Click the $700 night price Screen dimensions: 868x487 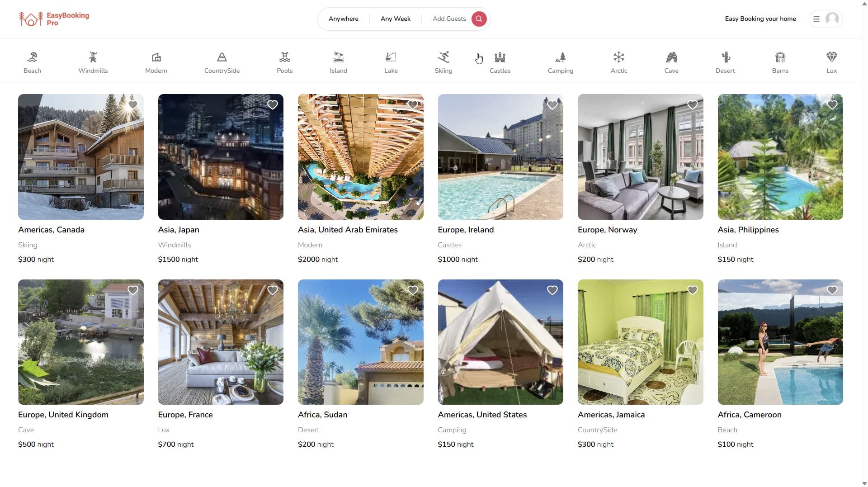pos(176,444)
